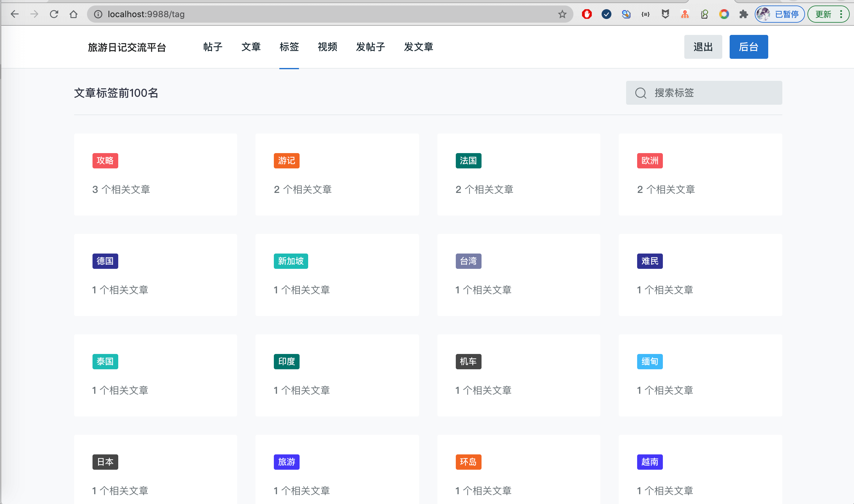Open the translate extension icon

tap(626, 14)
